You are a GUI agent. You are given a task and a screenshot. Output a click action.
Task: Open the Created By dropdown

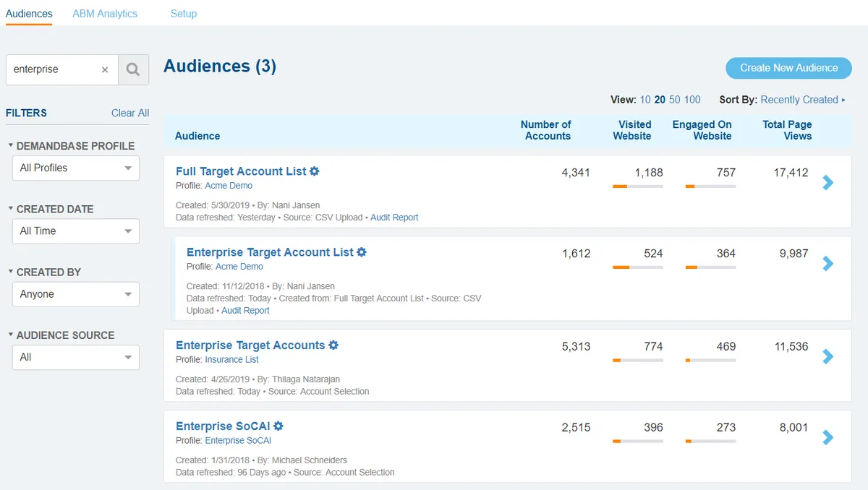(76, 294)
